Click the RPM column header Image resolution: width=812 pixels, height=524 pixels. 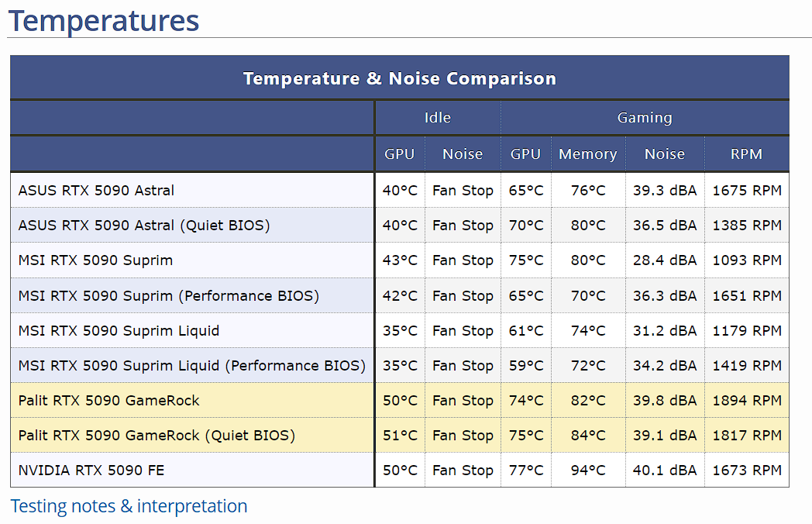746,154
